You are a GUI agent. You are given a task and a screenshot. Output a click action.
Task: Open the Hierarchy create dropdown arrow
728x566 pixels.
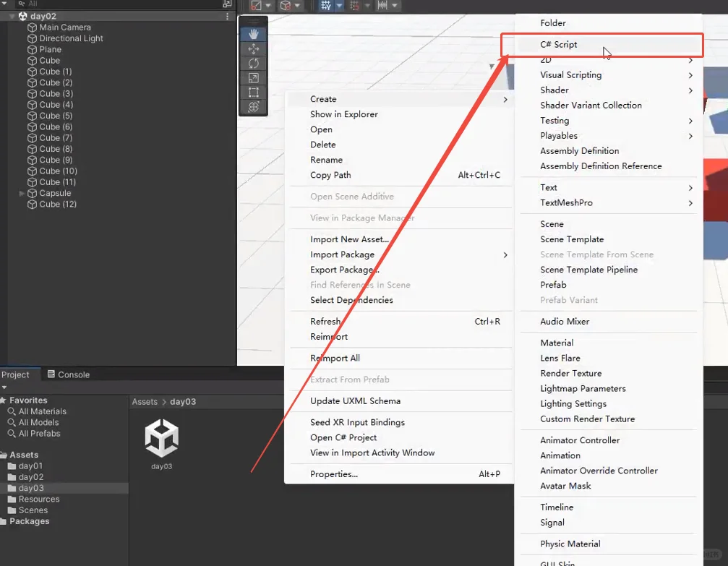pyautogui.click(x=4, y=3)
